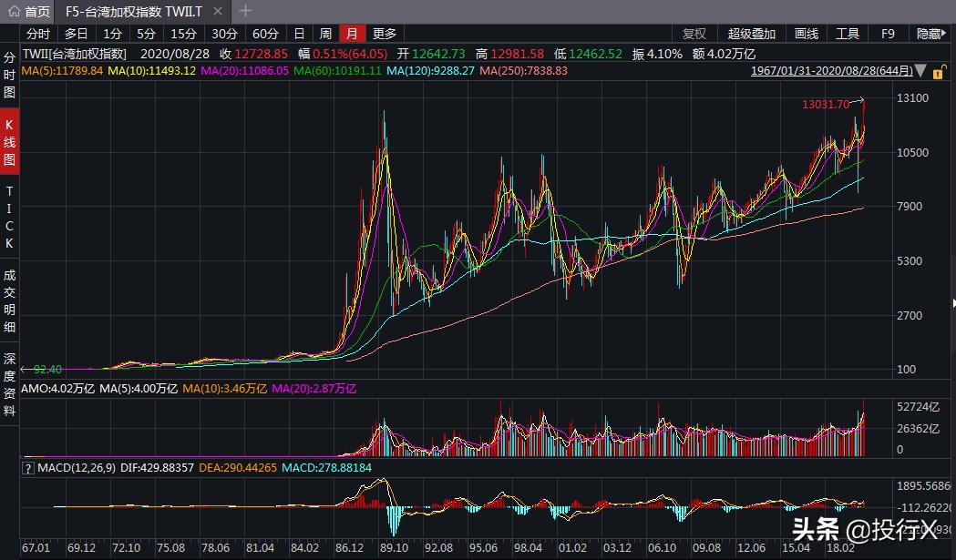Expand the date range dropdown triangle
956x560 pixels.
[x=920, y=71]
